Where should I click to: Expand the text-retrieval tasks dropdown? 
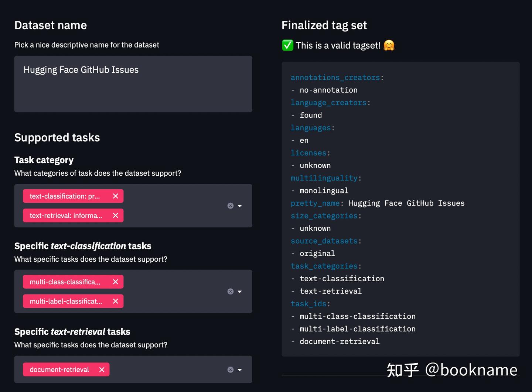[240, 369]
